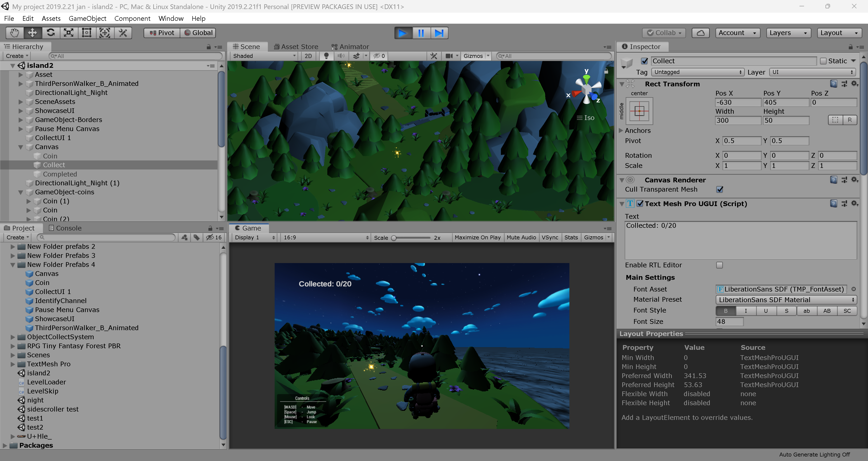
Task: Open the Shaded draw mode dropdown
Action: 264,56
